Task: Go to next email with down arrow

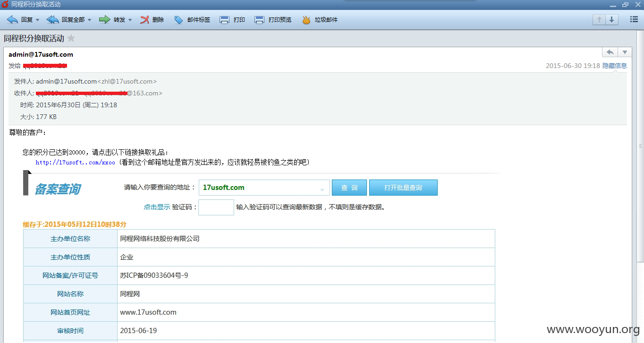Action: point(612,19)
